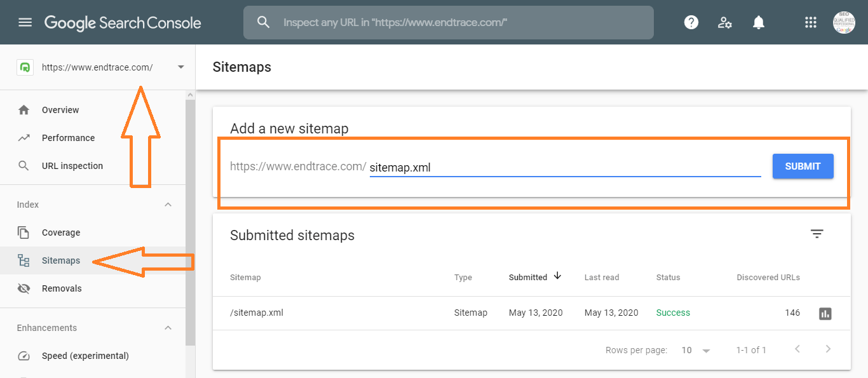The image size is (868, 378).
Task: Click the 1-1 of 1 pagination text
Action: coord(751,350)
